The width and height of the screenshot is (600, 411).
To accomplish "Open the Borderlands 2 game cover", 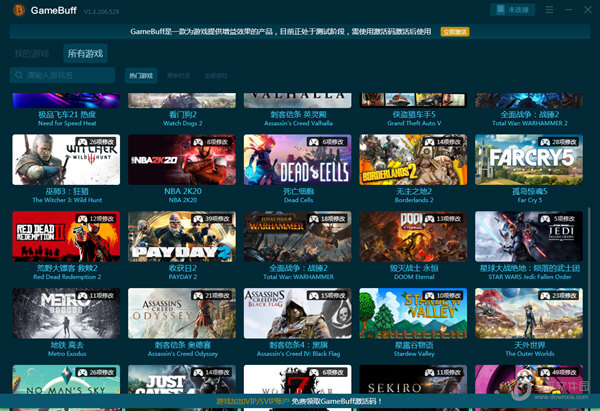I will 413,160.
